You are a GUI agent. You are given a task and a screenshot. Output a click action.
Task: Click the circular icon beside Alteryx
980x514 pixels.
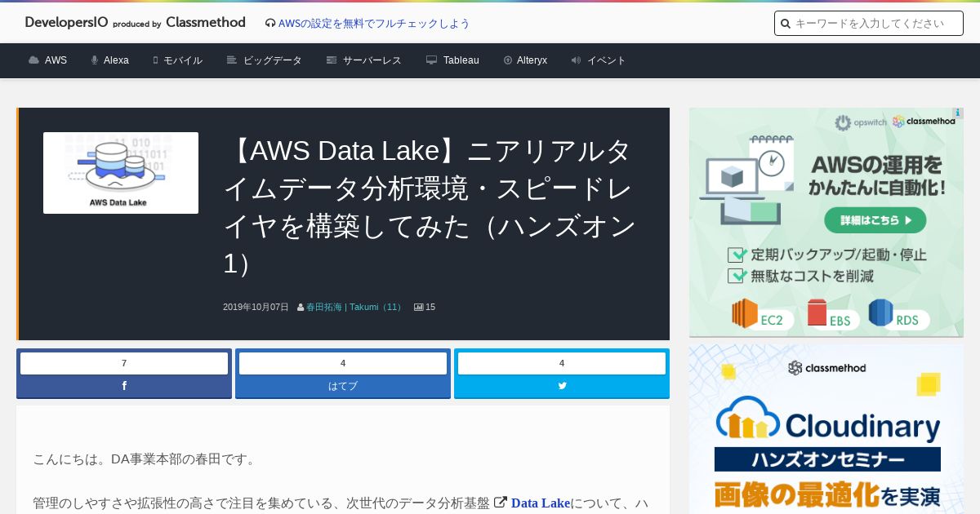click(x=508, y=60)
